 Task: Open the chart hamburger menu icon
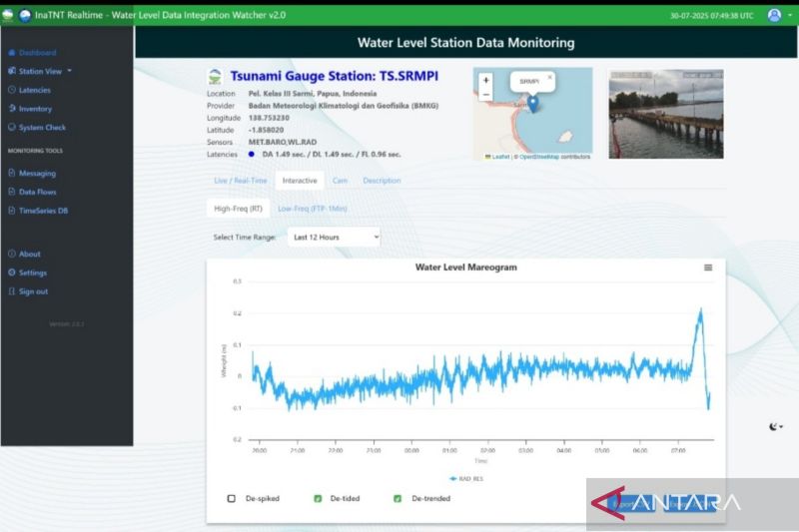click(708, 267)
